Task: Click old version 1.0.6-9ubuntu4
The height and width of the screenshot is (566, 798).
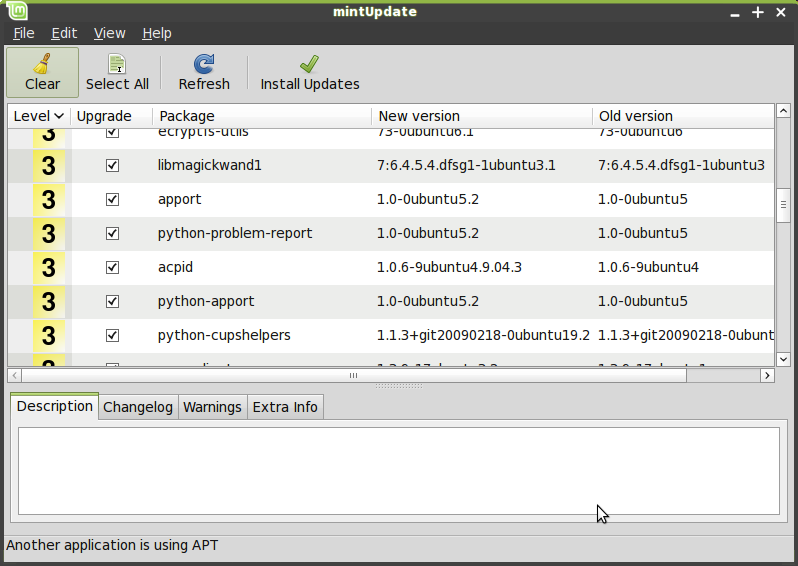Action: 648,268
